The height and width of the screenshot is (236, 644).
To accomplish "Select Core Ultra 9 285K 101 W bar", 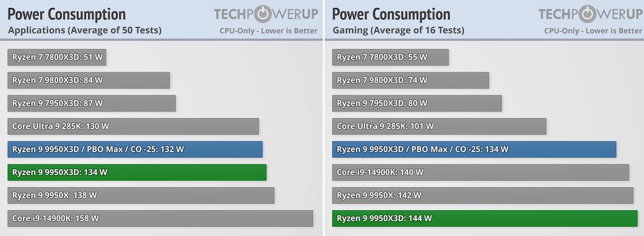I will [439, 126].
